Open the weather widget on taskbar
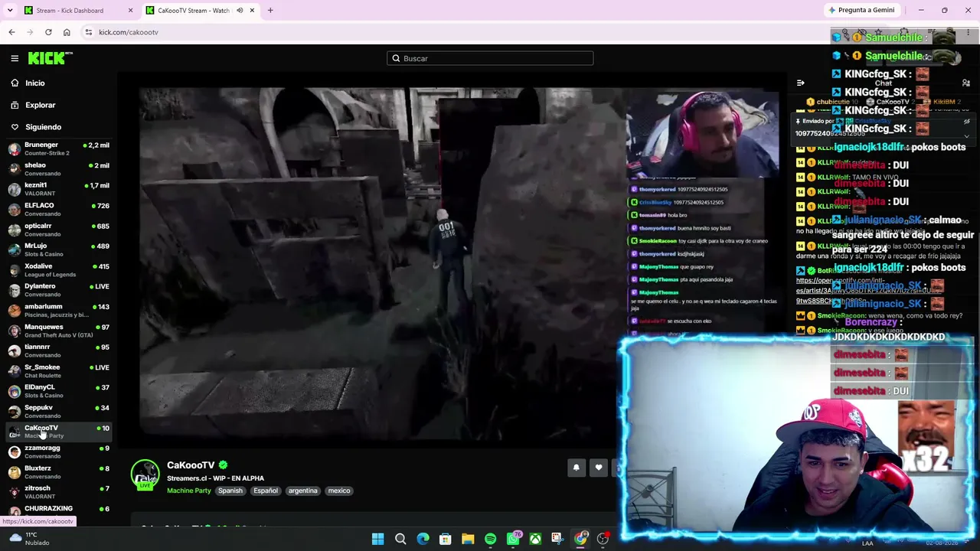Viewport: 980px width, 551px height. (29, 539)
